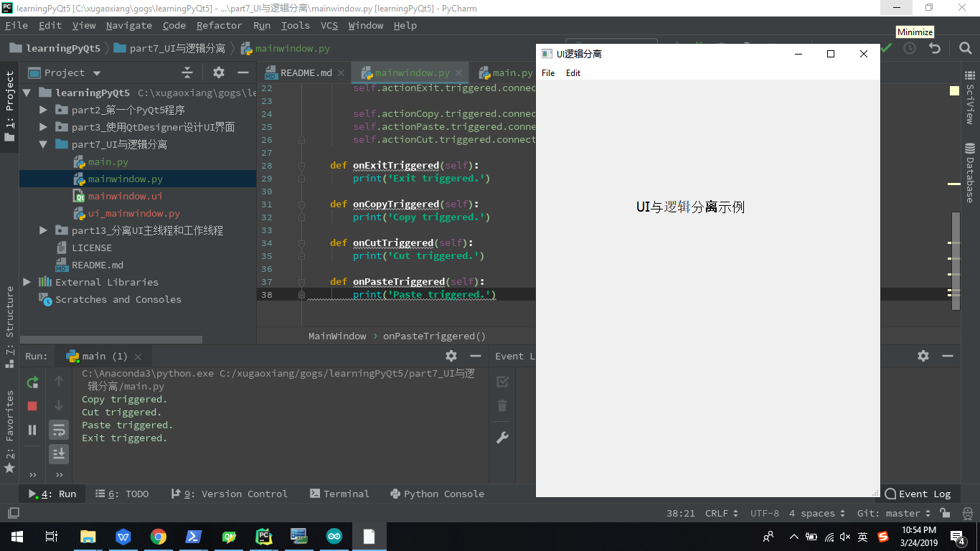This screenshot has height=551, width=980.
Task: Open the Tools menu
Action: 295,25
